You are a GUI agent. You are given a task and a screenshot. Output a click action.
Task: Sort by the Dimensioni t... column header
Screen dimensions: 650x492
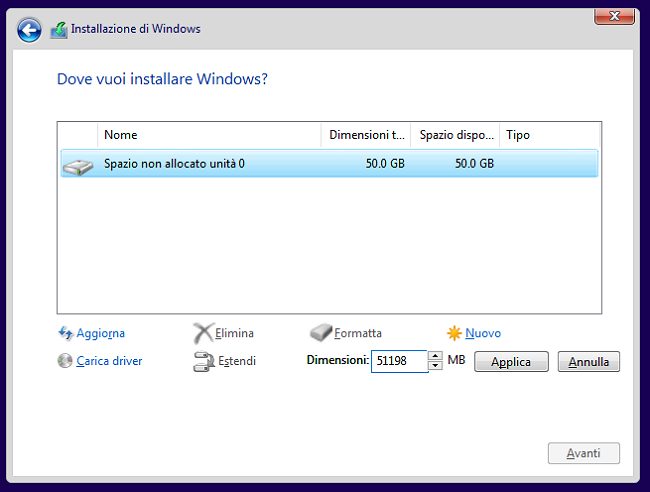[366, 135]
